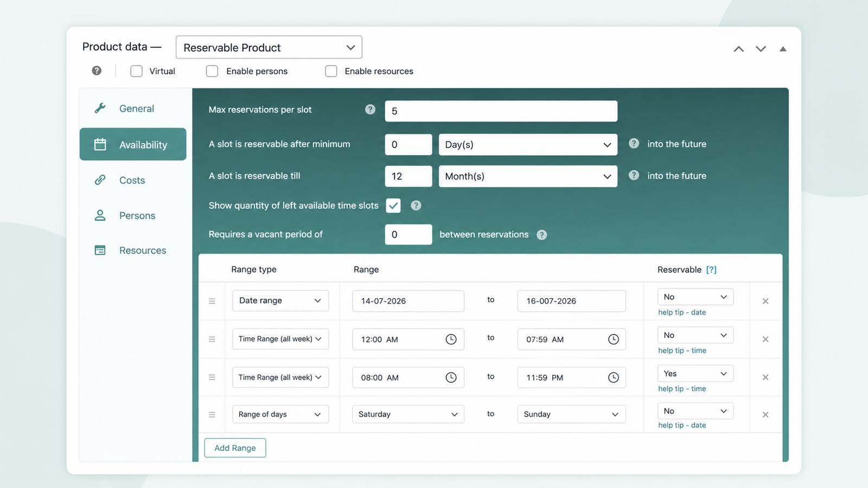This screenshot has width=868, height=488.
Task: Move product data panel up arrow
Action: [x=738, y=49]
